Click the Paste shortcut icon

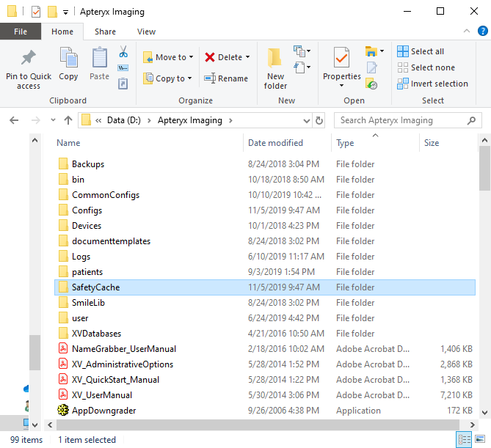pos(123,84)
